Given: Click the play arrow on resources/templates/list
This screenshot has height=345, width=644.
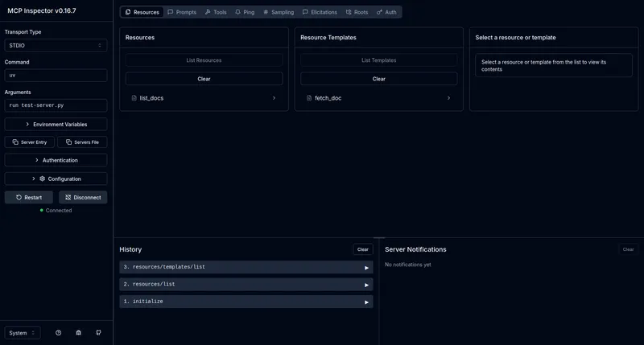Looking at the screenshot, I should (x=366, y=267).
